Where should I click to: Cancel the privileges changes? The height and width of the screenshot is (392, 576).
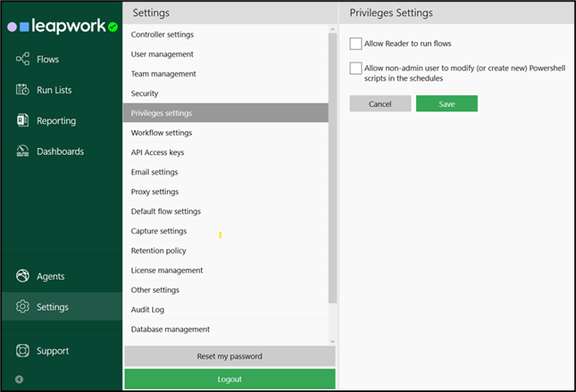click(380, 104)
